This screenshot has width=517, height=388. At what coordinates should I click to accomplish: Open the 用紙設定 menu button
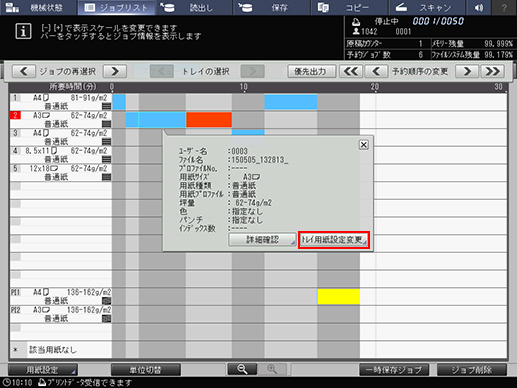(x=43, y=370)
